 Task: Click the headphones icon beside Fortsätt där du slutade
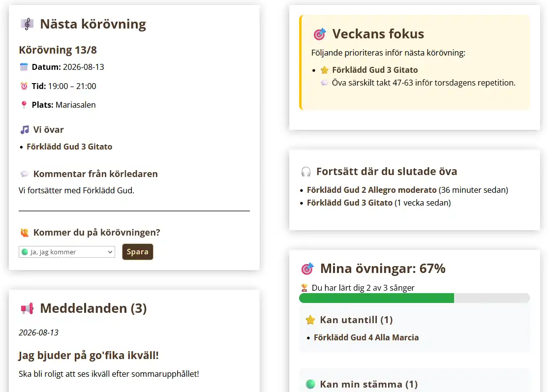pyautogui.click(x=306, y=172)
